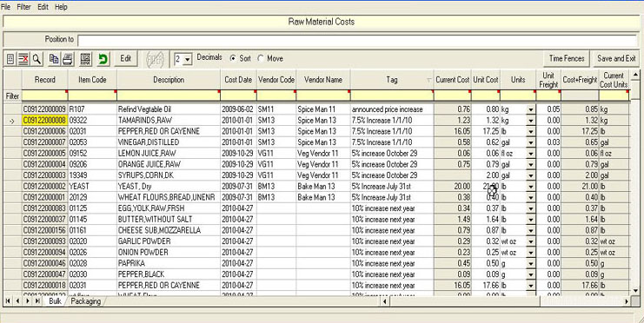Open Units dropdown for VINEGAR,DISTILLED row

(531, 142)
